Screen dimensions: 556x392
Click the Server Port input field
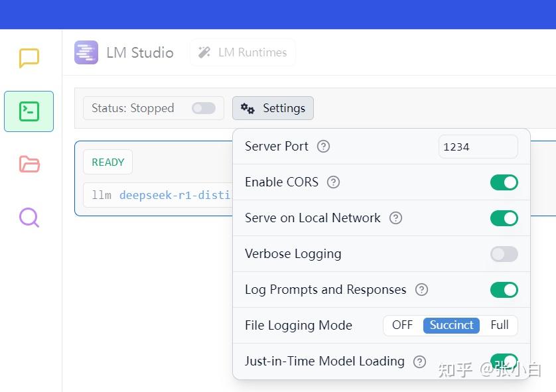pos(478,147)
